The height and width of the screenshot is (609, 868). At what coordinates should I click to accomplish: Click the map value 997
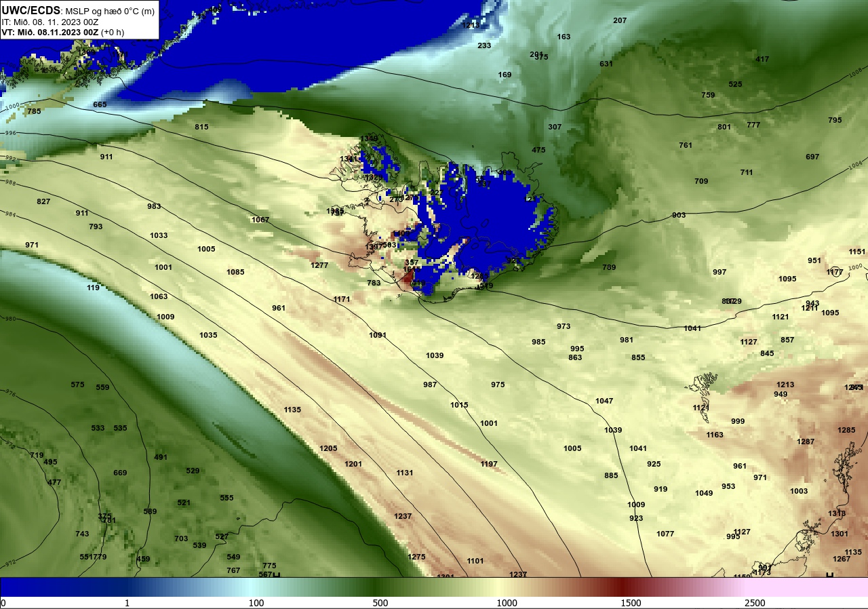coord(719,272)
